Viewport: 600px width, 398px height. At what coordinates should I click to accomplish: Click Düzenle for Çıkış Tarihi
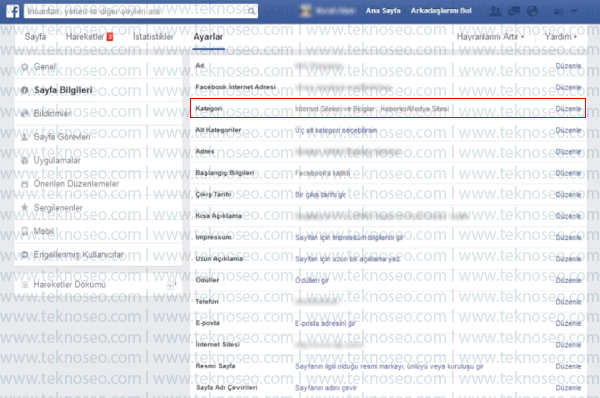click(568, 195)
